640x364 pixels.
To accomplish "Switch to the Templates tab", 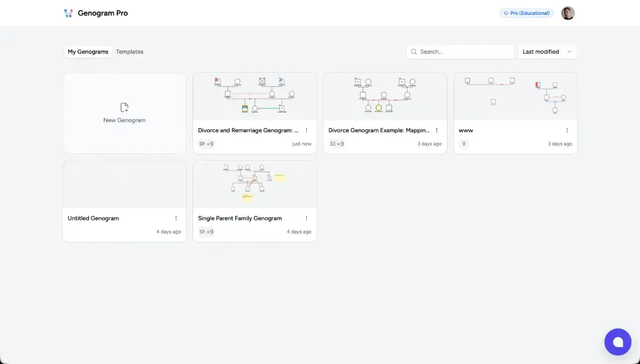I will coord(130,52).
